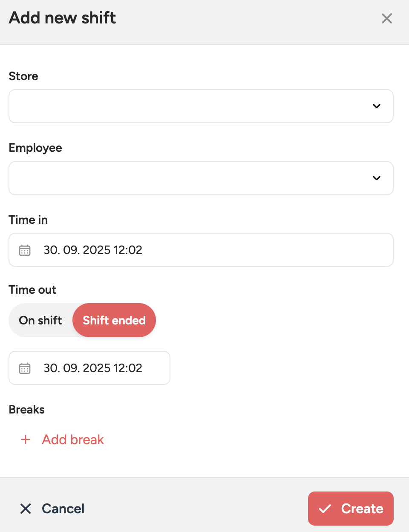Viewport: 409px width, 532px height.
Task: Click the calendar icon in Time in
Action: 25,250
